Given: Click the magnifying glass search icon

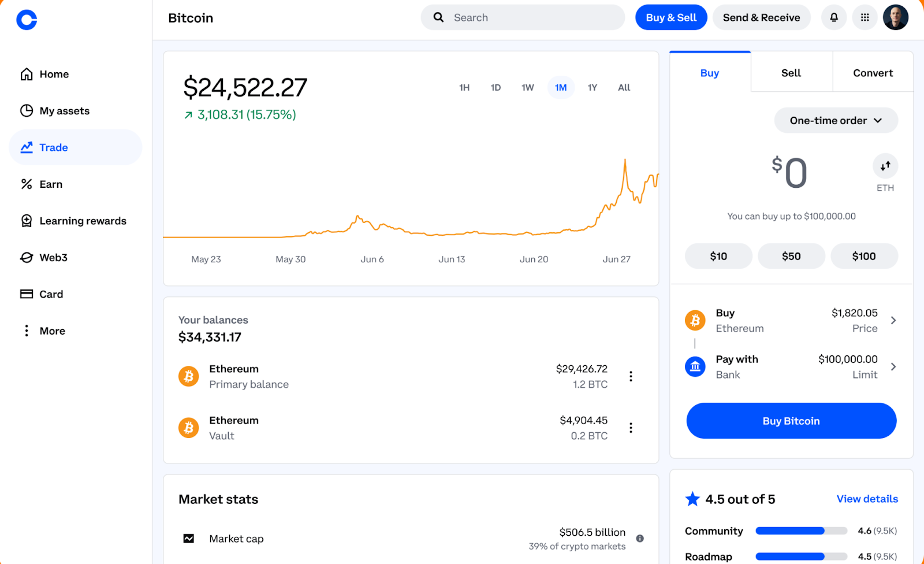Looking at the screenshot, I should click(x=439, y=17).
